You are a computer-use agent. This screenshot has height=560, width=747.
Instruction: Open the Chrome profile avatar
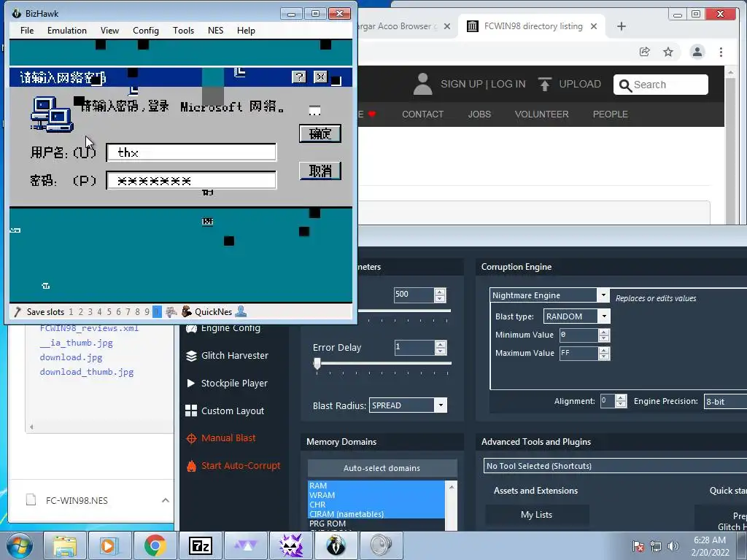click(697, 52)
